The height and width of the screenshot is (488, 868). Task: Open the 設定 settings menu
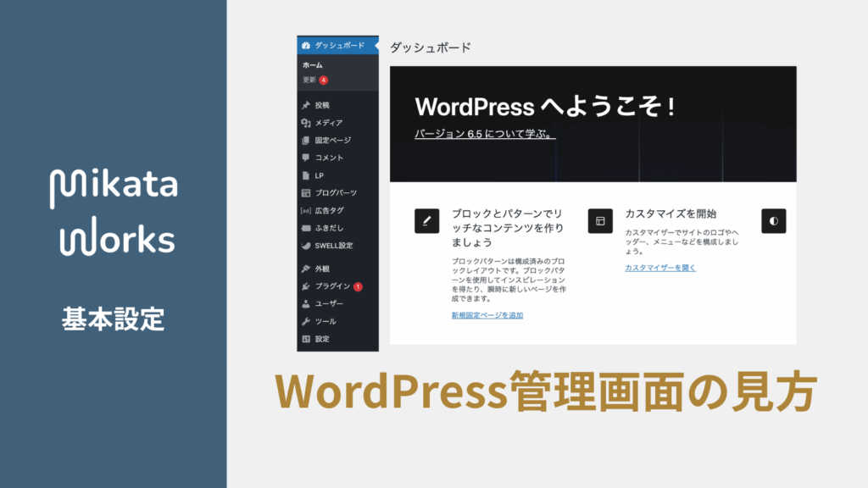coord(322,339)
